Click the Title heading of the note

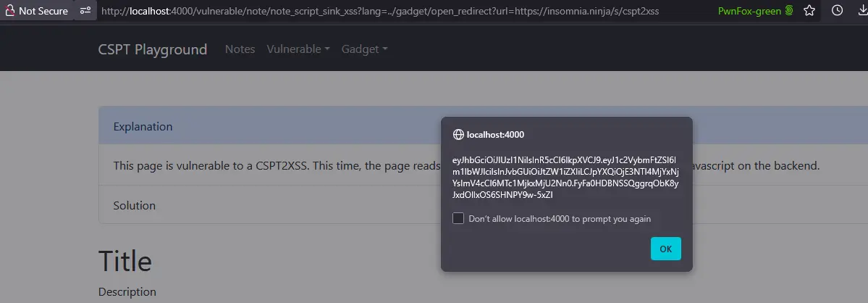pyautogui.click(x=125, y=261)
